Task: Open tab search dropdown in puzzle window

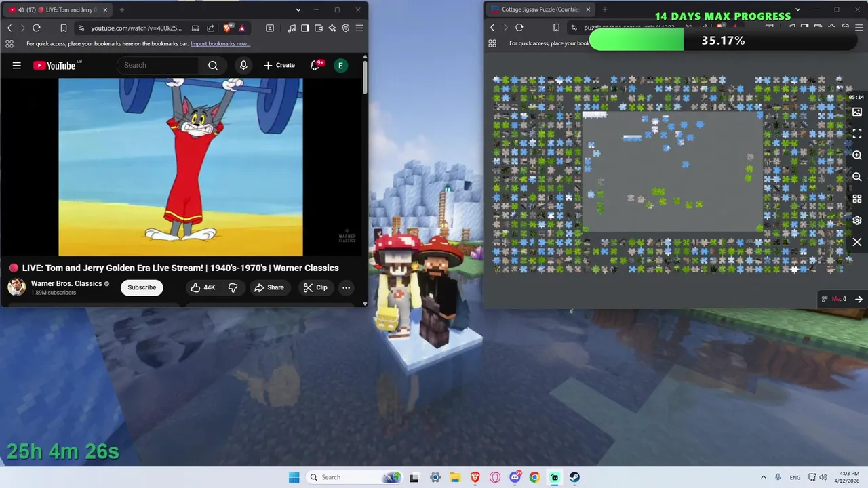Action: [x=797, y=10]
